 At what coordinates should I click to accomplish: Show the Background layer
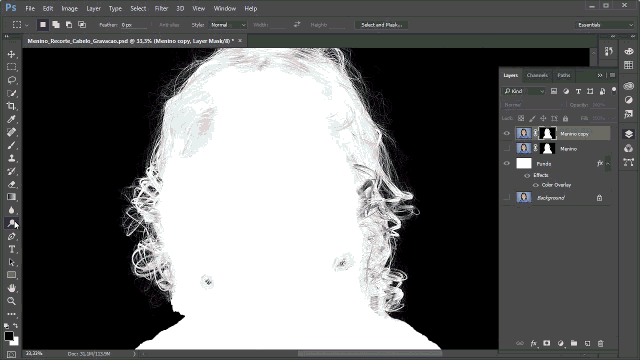[x=507, y=198]
